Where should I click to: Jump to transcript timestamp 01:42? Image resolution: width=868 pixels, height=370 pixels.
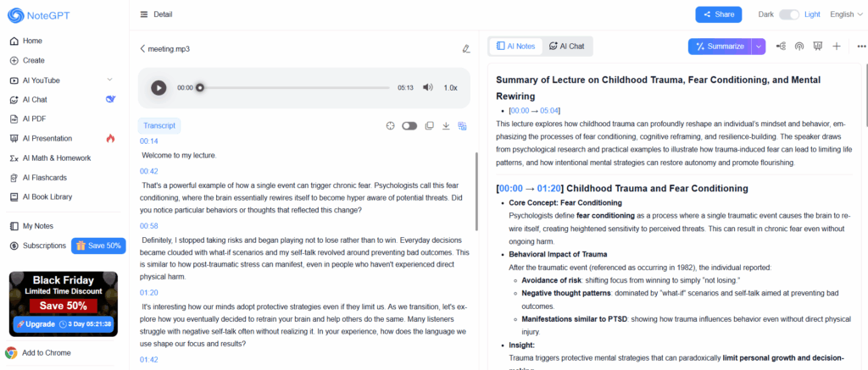(x=149, y=360)
